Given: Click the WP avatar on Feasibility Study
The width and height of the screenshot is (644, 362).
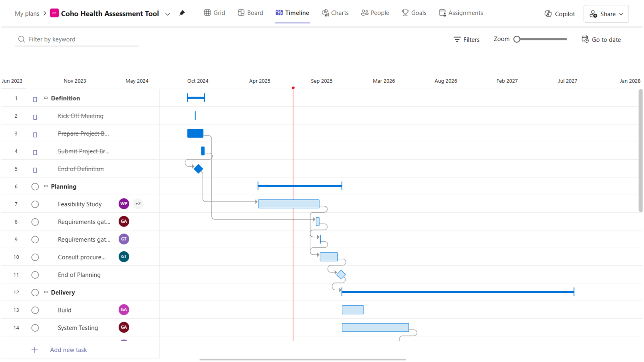Looking at the screenshot, I should point(124,204).
